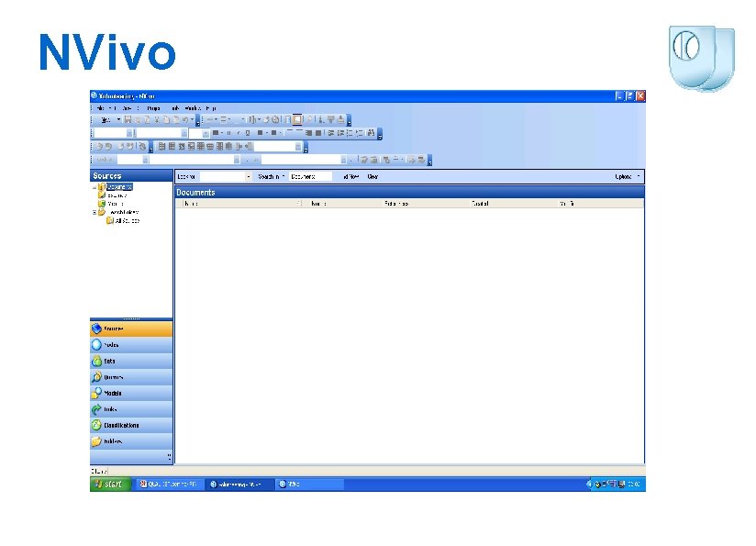Click the configure buttons chevron in navigation pane
The height and width of the screenshot is (546, 756).
tap(169, 456)
